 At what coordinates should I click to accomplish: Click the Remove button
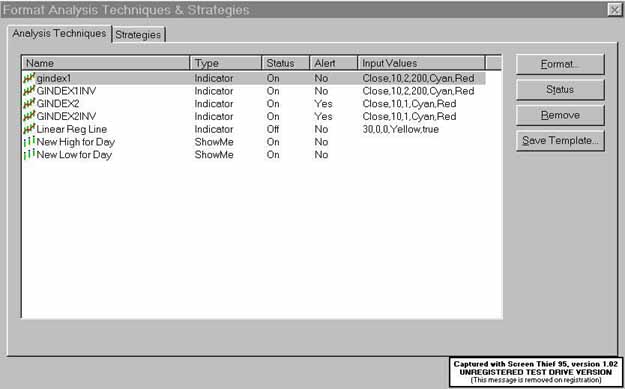pyautogui.click(x=560, y=115)
